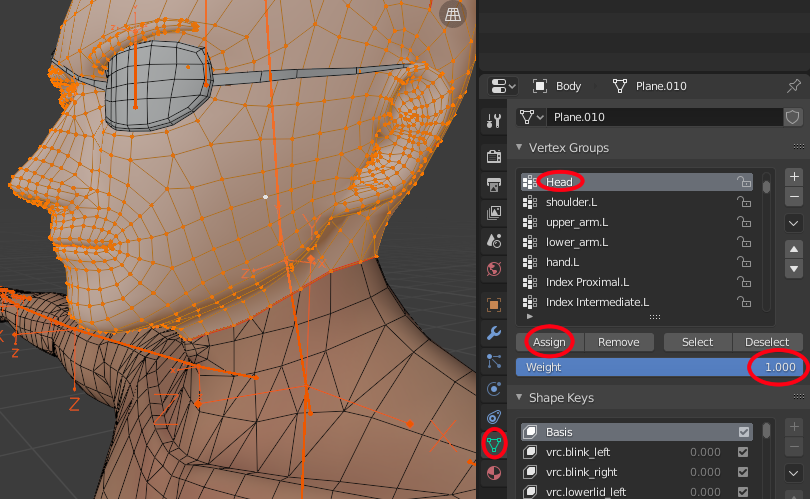Add a new shape key
This screenshot has height=499, width=810.
click(794, 427)
